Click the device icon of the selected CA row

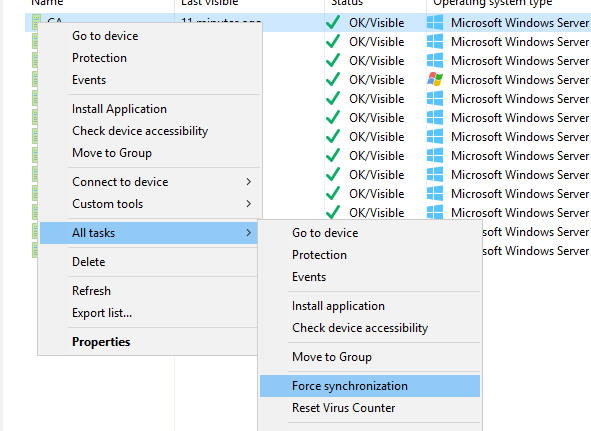36,21
